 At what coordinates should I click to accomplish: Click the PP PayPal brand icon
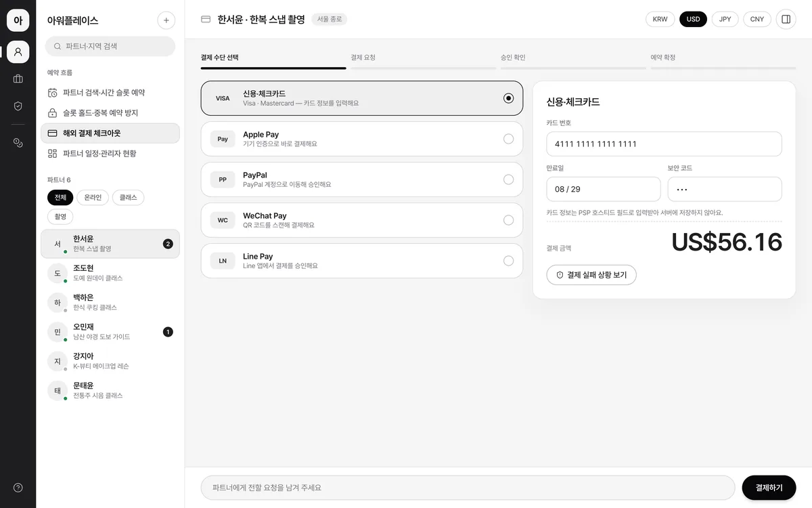click(223, 179)
